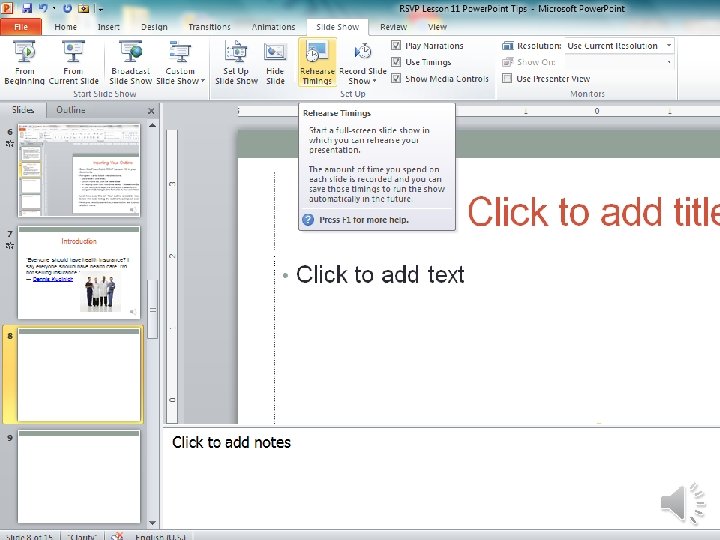Switch to the Home tab

click(x=65, y=27)
